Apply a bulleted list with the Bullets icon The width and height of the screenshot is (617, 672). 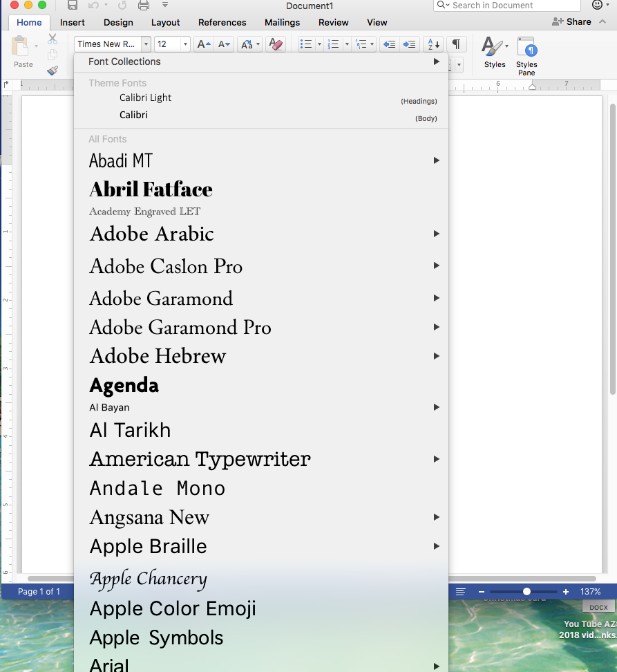pyautogui.click(x=306, y=44)
